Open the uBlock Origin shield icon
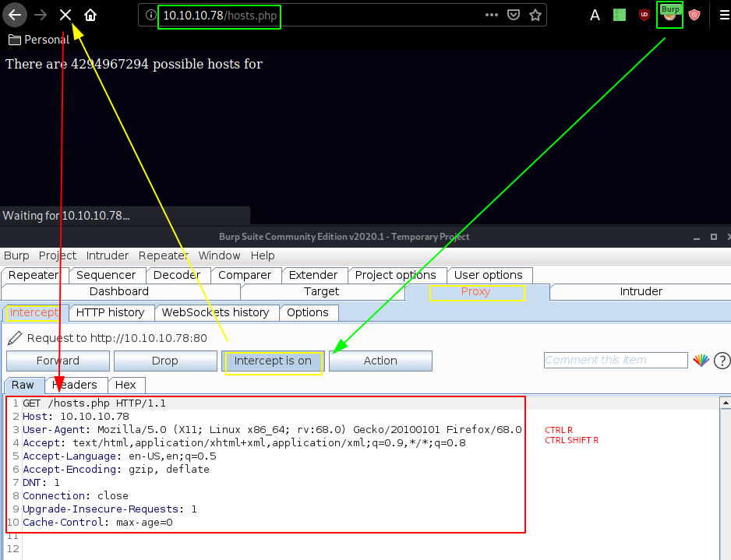The height and width of the screenshot is (560, 731). (x=644, y=15)
